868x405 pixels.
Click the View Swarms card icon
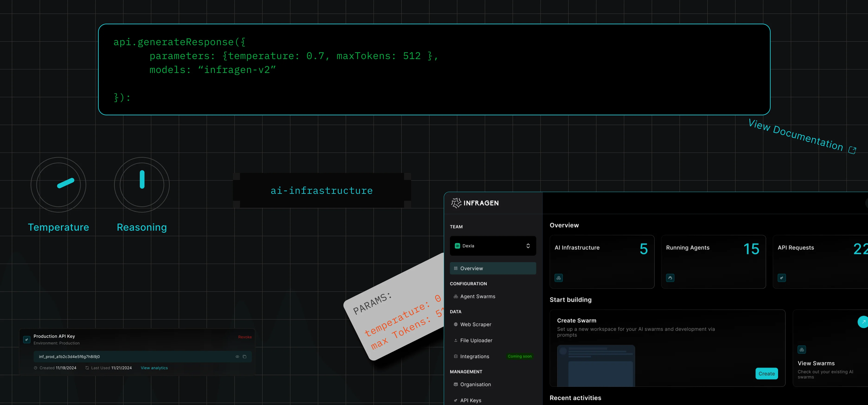[x=802, y=349]
